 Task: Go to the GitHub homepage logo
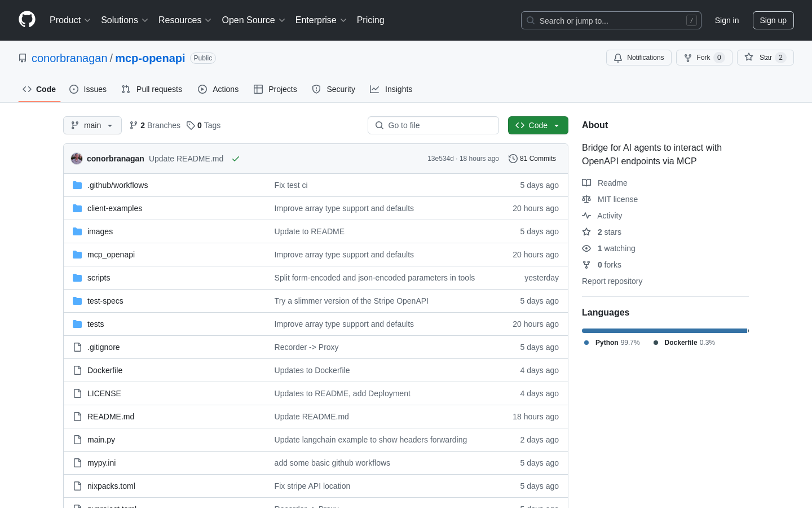tap(27, 20)
